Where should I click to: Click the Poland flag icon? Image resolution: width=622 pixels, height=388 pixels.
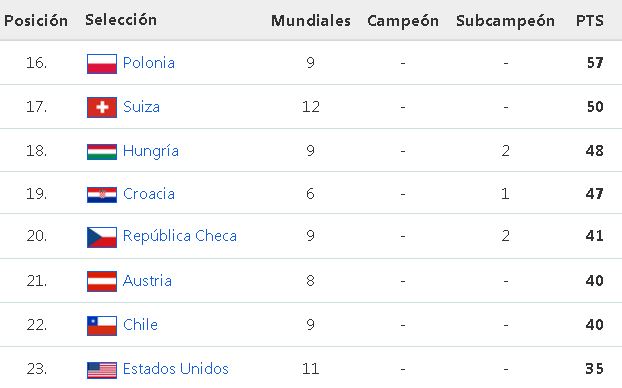click(102, 64)
